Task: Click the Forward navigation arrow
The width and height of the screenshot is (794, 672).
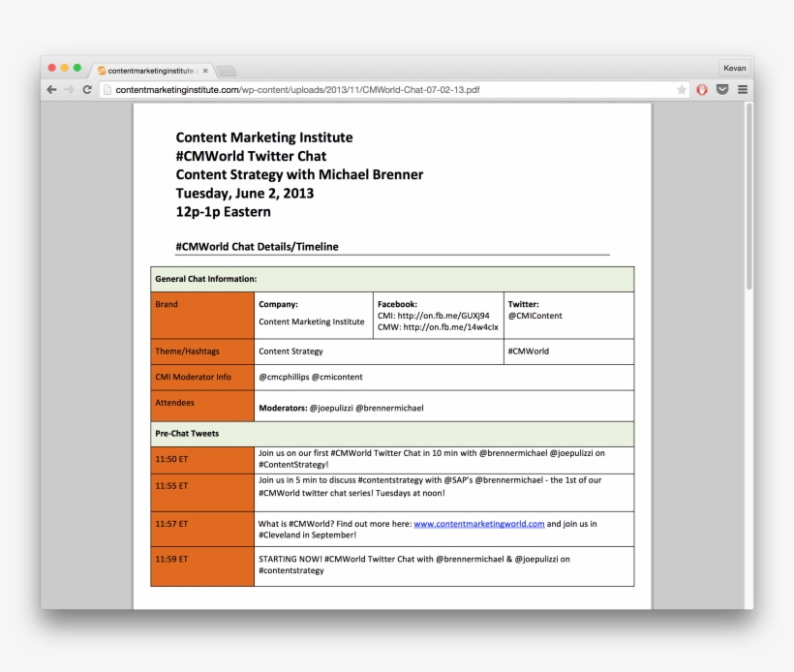Action: [69, 90]
